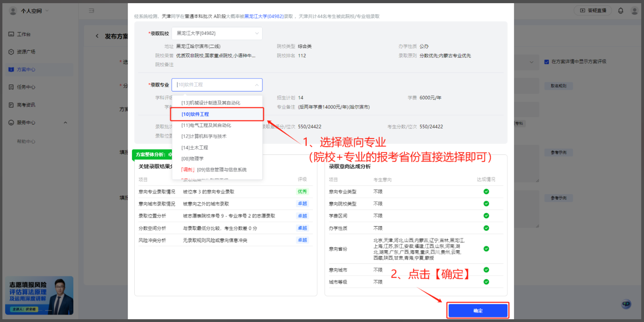Click green check for 城市等级

486,282
